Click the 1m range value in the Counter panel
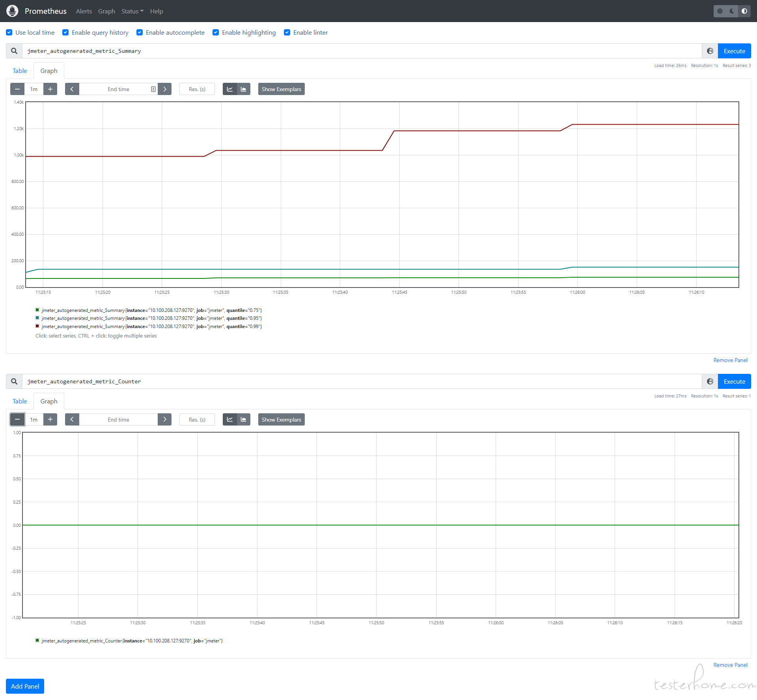The height and width of the screenshot is (700, 757). coord(34,420)
